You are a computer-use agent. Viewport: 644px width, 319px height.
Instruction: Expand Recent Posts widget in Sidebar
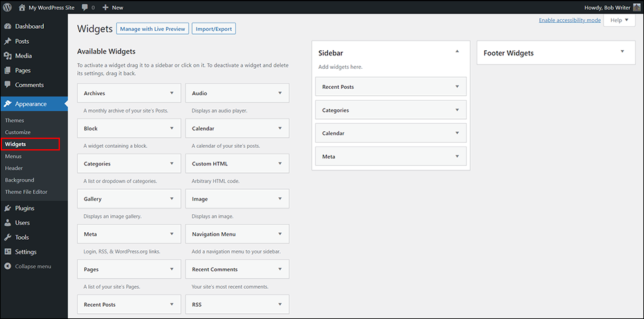tap(457, 87)
